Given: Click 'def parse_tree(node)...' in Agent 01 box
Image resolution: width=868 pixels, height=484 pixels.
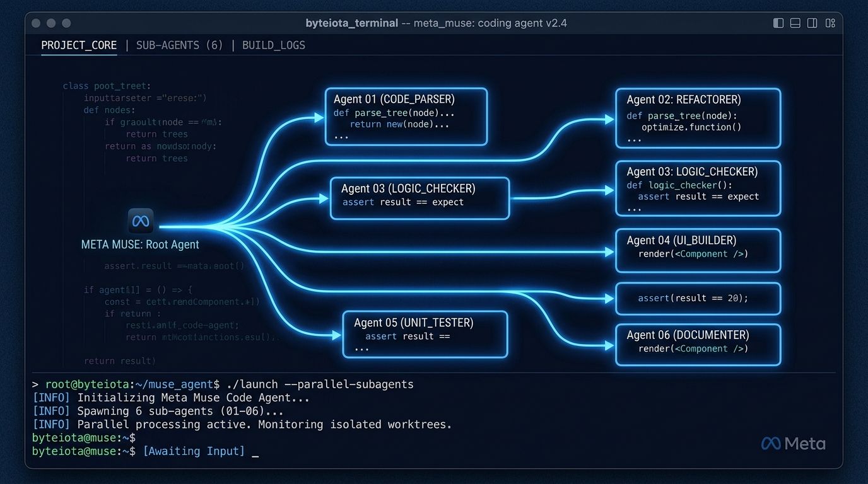Looking at the screenshot, I should [394, 113].
